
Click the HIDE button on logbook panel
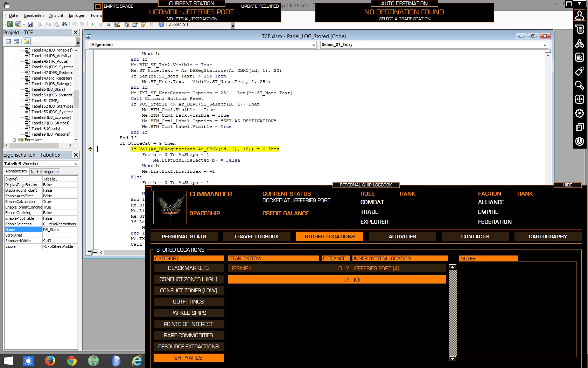[x=567, y=185]
